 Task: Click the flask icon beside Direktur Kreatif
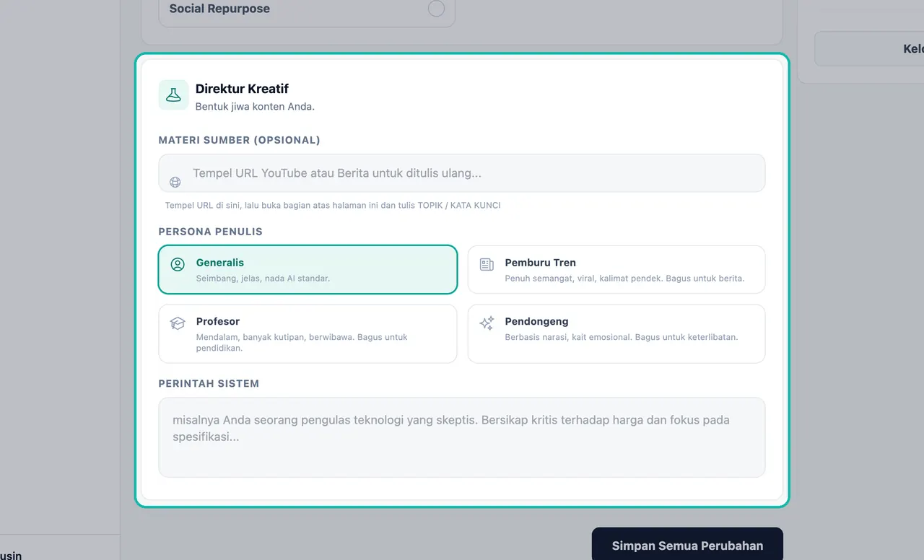[x=173, y=95]
